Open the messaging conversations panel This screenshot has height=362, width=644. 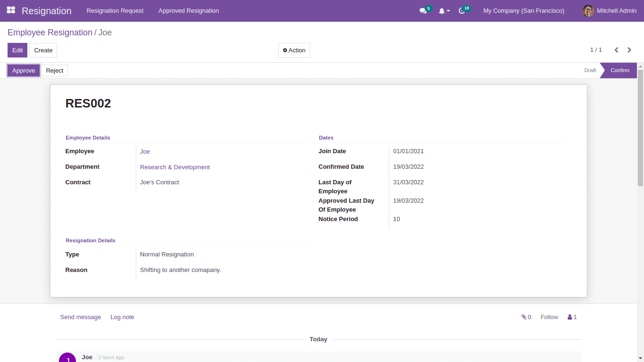422,10
